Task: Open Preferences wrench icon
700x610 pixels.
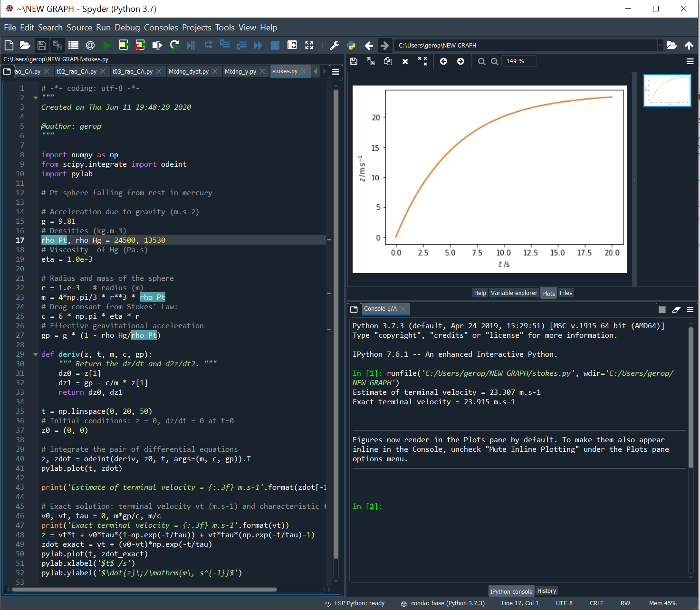Action: pyautogui.click(x=335, y=45)
